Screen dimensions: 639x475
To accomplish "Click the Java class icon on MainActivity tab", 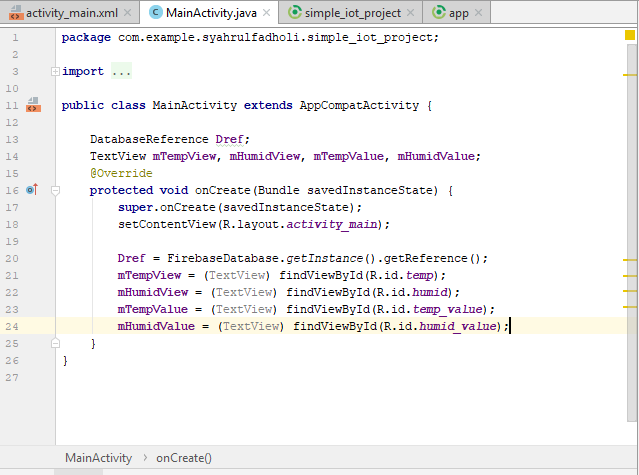I will point(155,12).
